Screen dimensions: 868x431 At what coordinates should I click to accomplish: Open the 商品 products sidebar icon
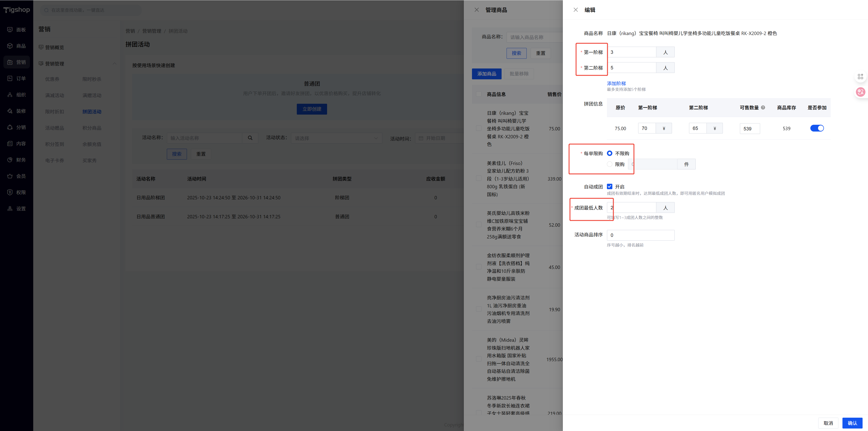point(10,46)
